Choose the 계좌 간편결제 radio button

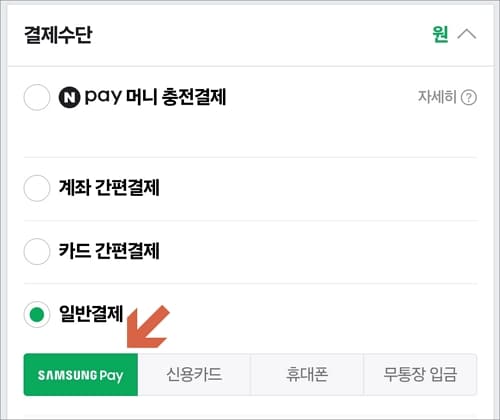click(x=37, y=188)
